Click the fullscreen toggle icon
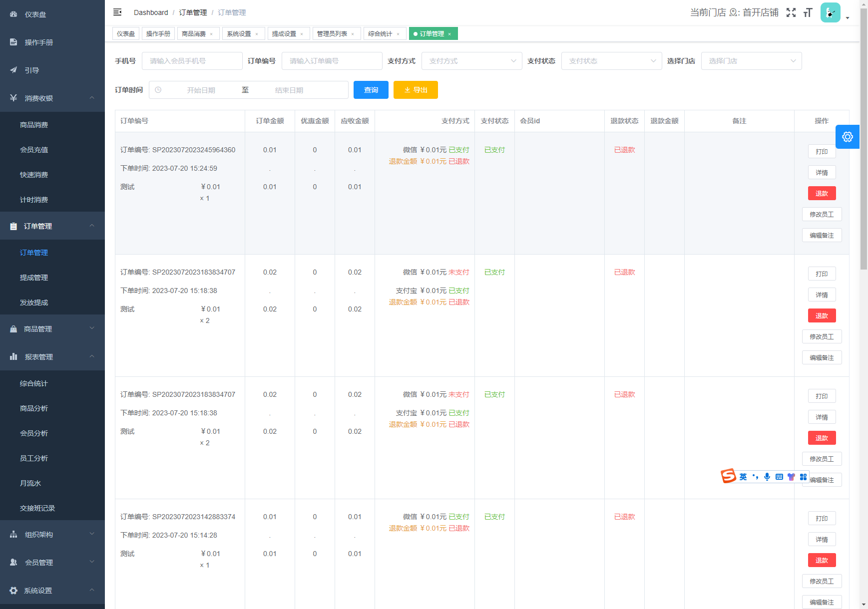868x609 pixels. [x=791, y=12]
